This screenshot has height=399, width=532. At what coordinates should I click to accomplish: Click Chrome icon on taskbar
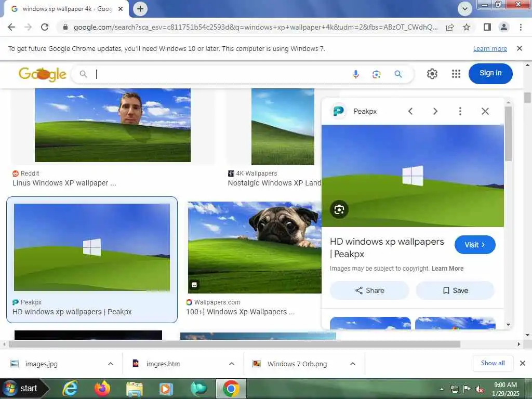click(231, 389)
